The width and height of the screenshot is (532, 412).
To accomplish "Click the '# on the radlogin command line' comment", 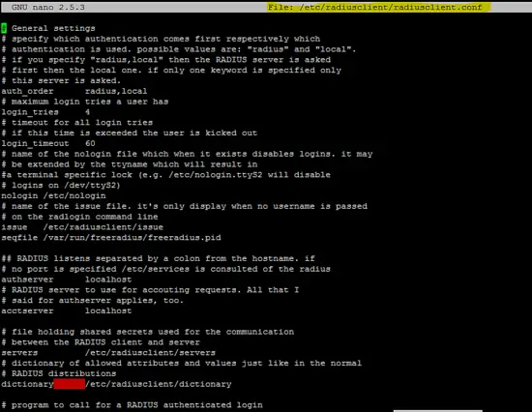I will (x=79, y=217).
